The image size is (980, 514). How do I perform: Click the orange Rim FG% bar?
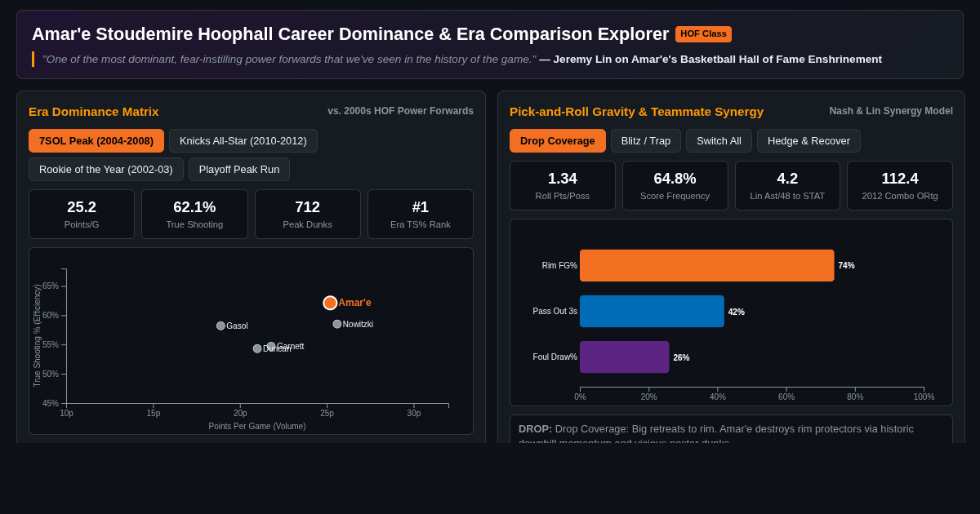707,265
